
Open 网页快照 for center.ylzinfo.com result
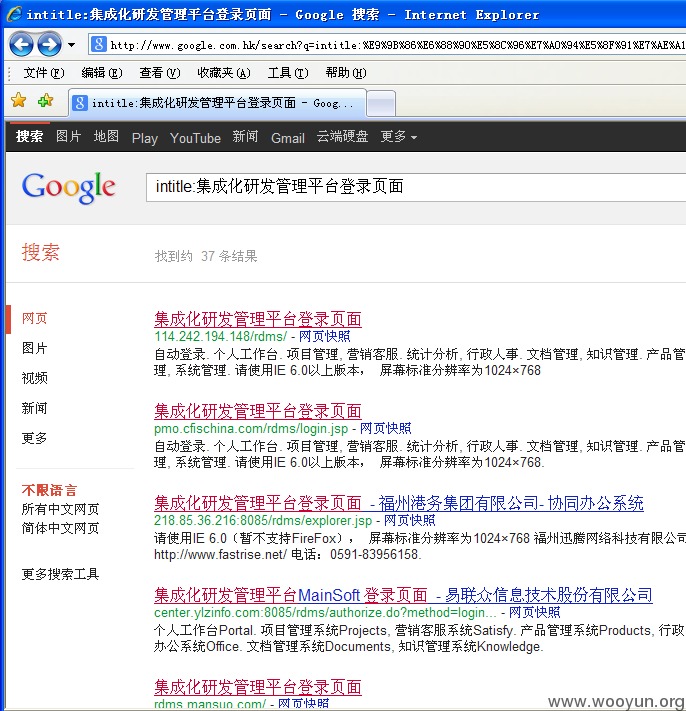click(x=535, y=613)
